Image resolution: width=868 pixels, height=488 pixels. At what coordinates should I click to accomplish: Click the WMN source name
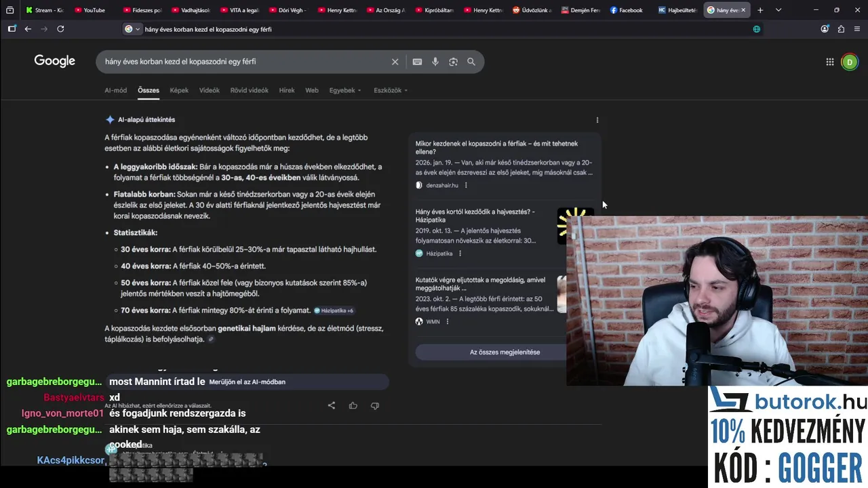(x=433, y=321)
